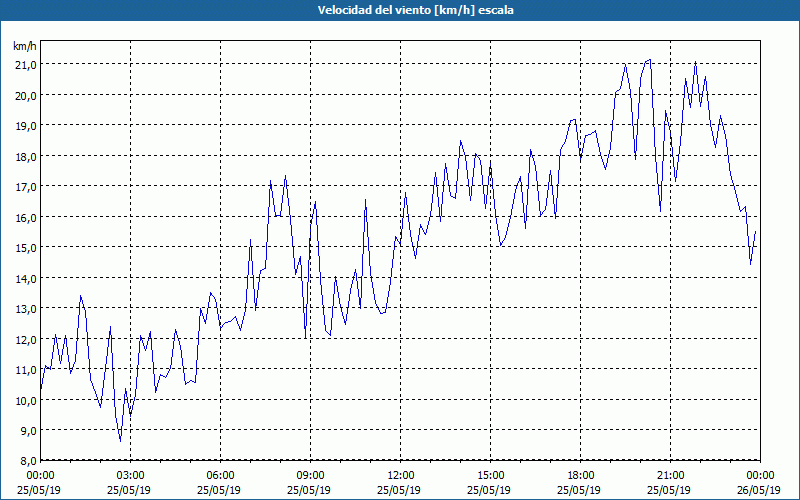Click the 25/05/19 date under 12:00
Image resolution: width=800 pixels, height=500 pixels.
399,490
